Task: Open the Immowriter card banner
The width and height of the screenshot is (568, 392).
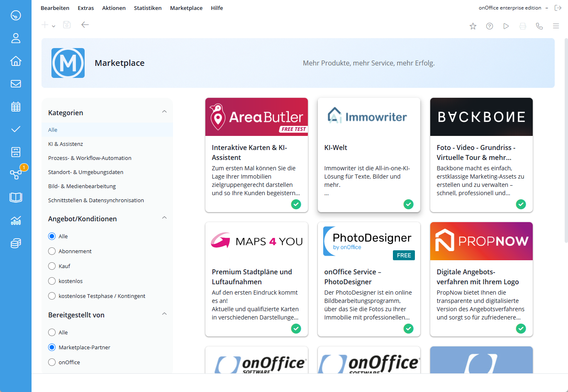Action: [x=369, y=117]
